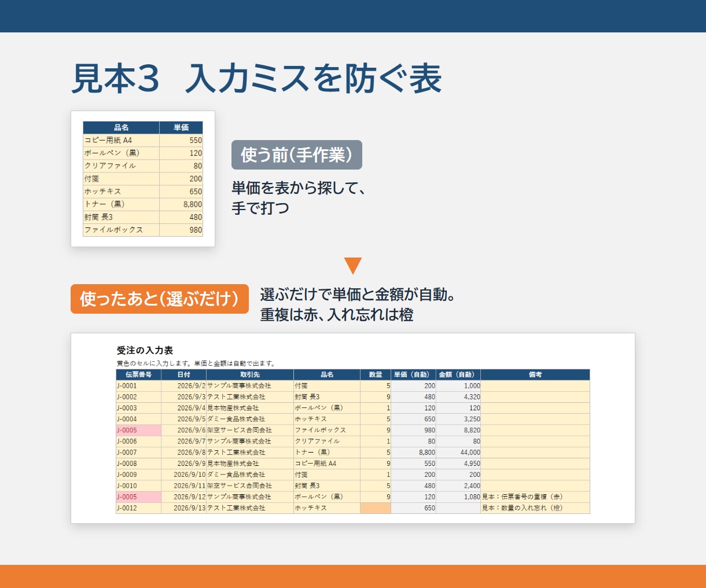Click the 単価（自動） column header
Screen dimensions: 706x588
[x=414, y=374]
